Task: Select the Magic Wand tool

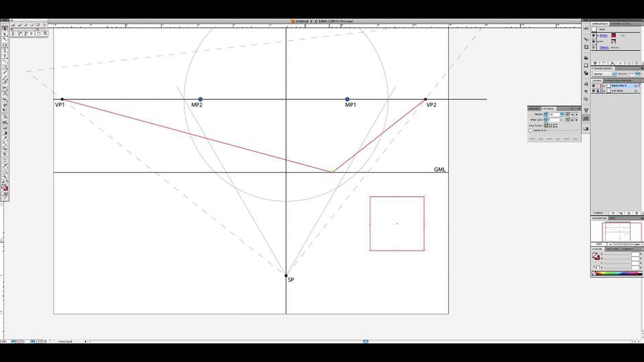Action: click(5, 39)
